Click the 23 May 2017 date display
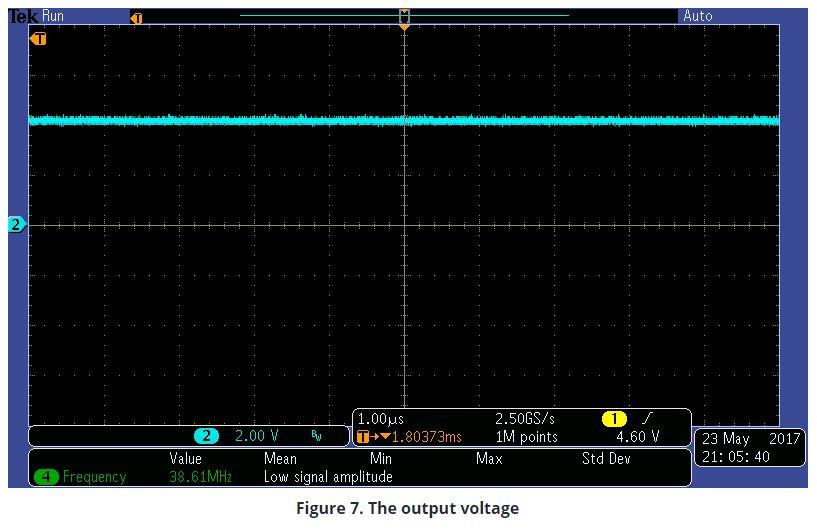Image resolution: width=817 pixels, height=530 pixels. [x=750, y=438]
